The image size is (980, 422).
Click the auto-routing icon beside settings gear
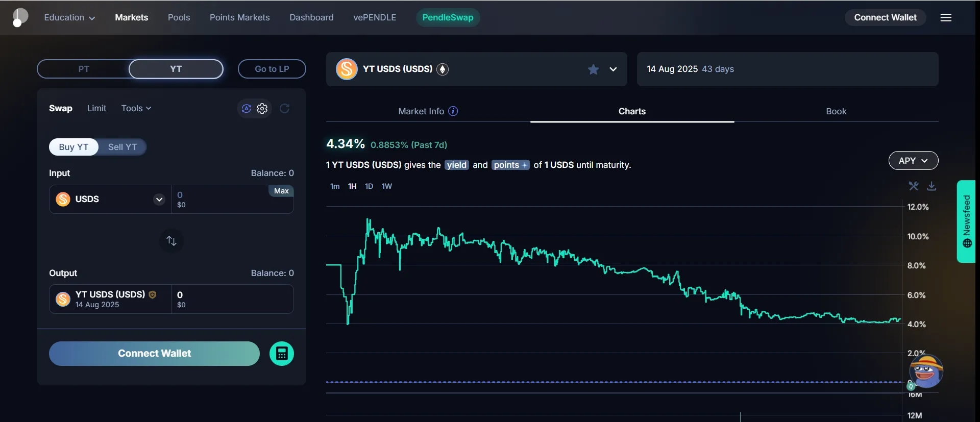click(x=246, y=108)
